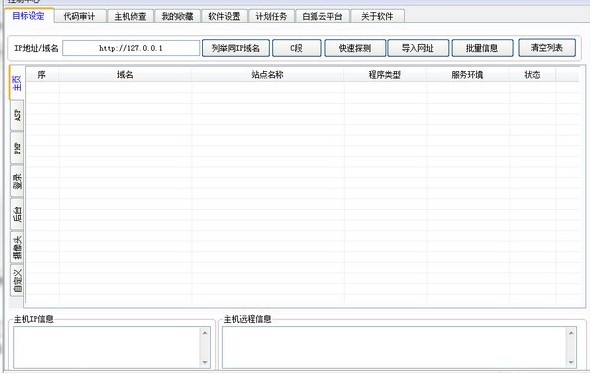Click the 列举同IP域名 button
This screenshot has height=373, width=590.
[236, 48]
